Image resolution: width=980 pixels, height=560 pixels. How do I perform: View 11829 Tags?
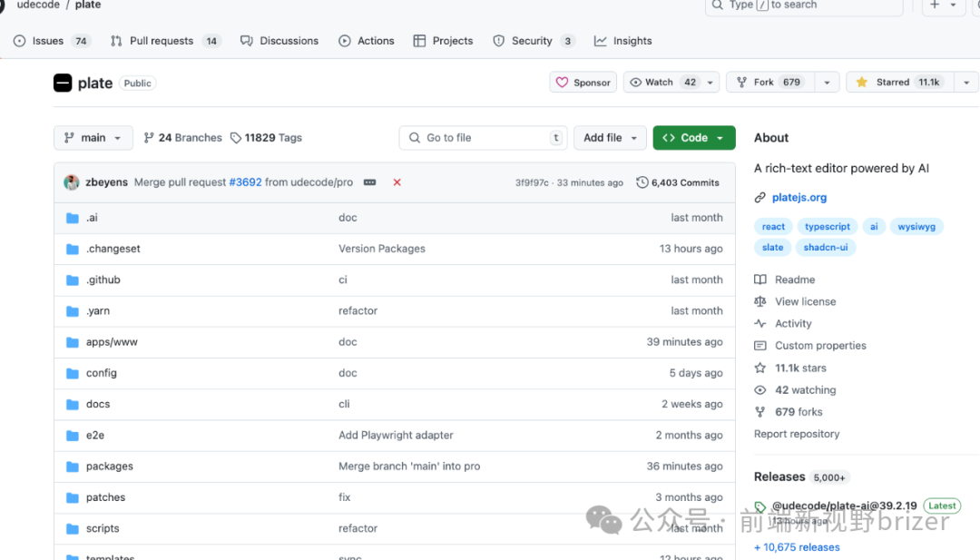coord(266,137)
